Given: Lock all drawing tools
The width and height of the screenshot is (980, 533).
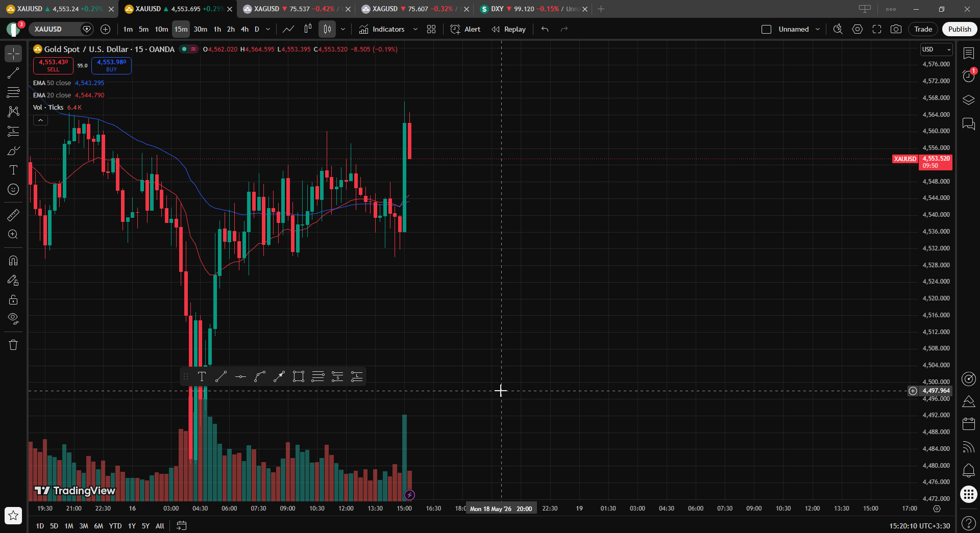Looking at the screenshot, I should point(13,299).
